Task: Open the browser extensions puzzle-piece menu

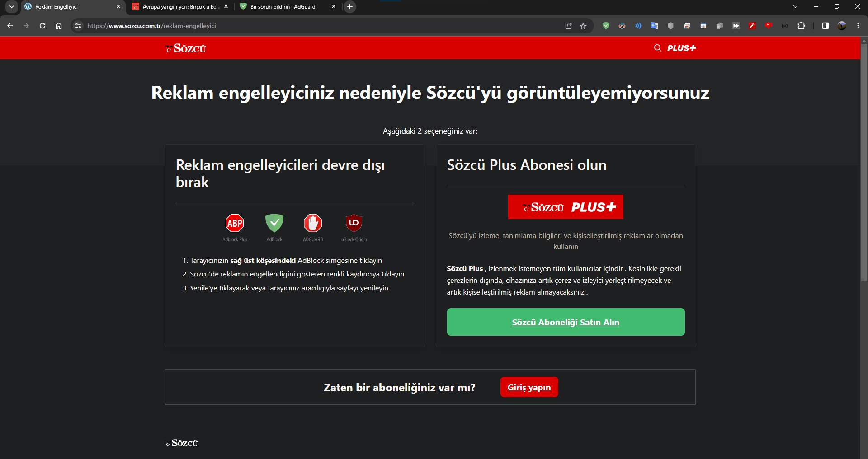Action: (x=802, y=26)
